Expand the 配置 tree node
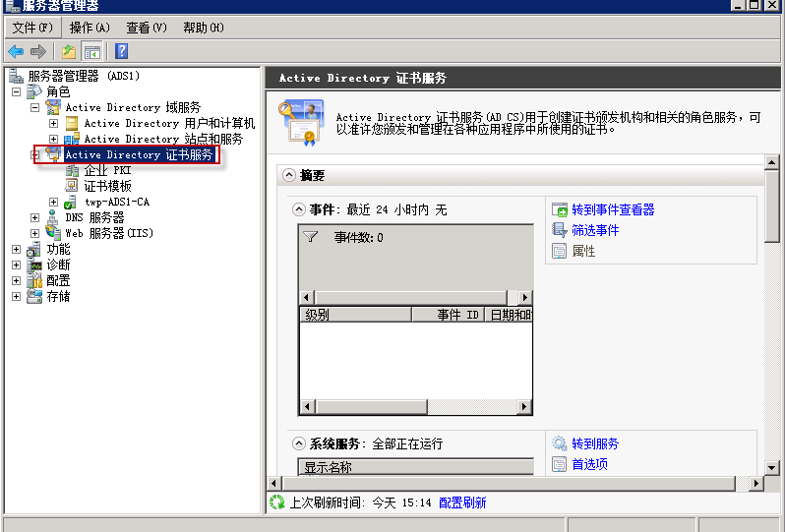The image size is (785, 532). (x=16, y=281)
